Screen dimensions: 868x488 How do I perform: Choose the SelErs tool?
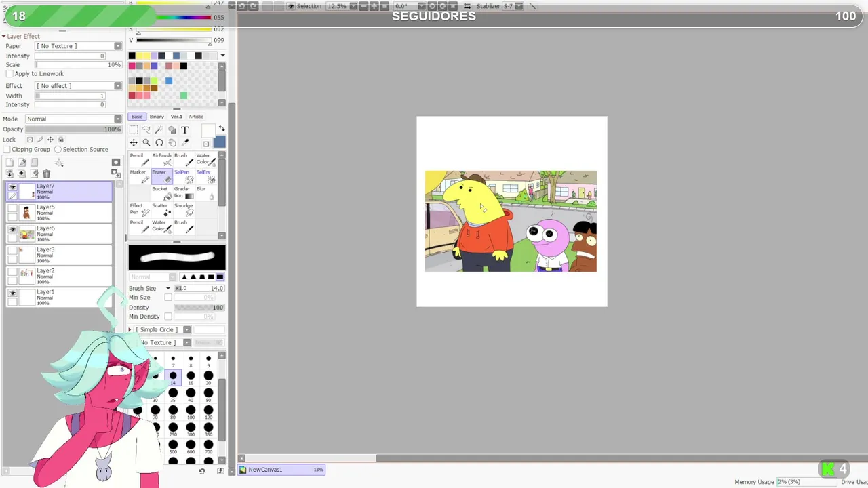pyautogui.click(x=205, y=176)
